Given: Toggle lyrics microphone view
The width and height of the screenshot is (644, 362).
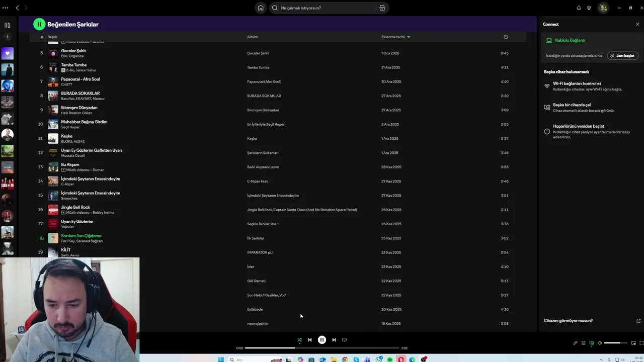Looking at the screenshot, I should point(575,343).
